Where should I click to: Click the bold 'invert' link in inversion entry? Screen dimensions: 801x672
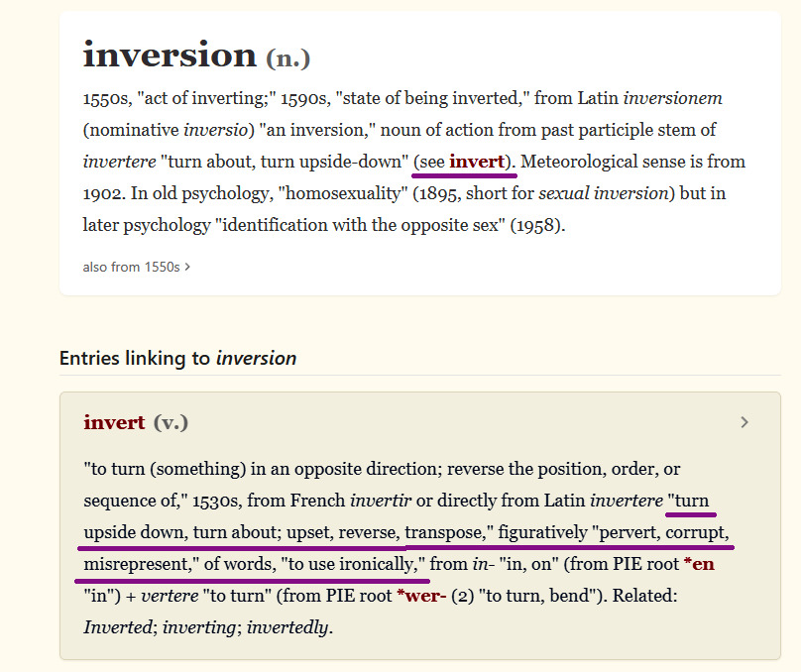[x=477, y=162]
